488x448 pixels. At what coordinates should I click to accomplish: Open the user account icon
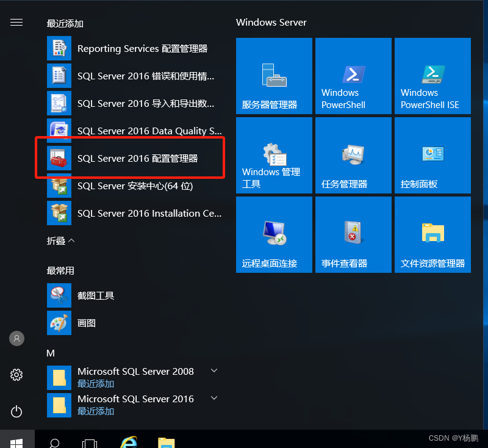tap(17, 338)
